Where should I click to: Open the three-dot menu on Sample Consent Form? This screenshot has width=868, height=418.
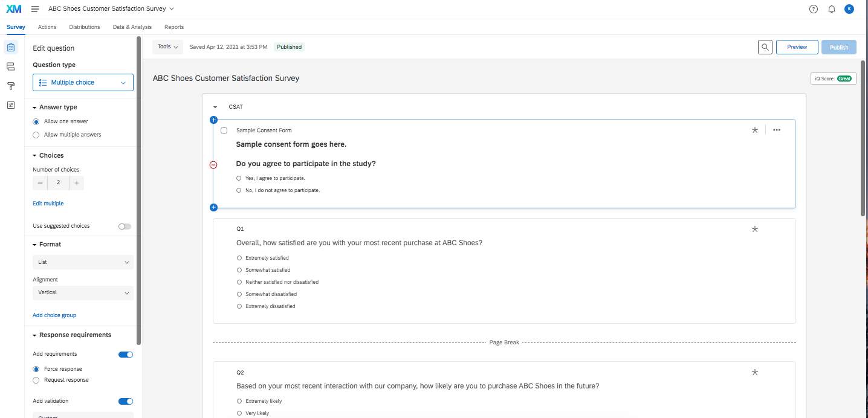pyautogui.click(x=777, y=130)
